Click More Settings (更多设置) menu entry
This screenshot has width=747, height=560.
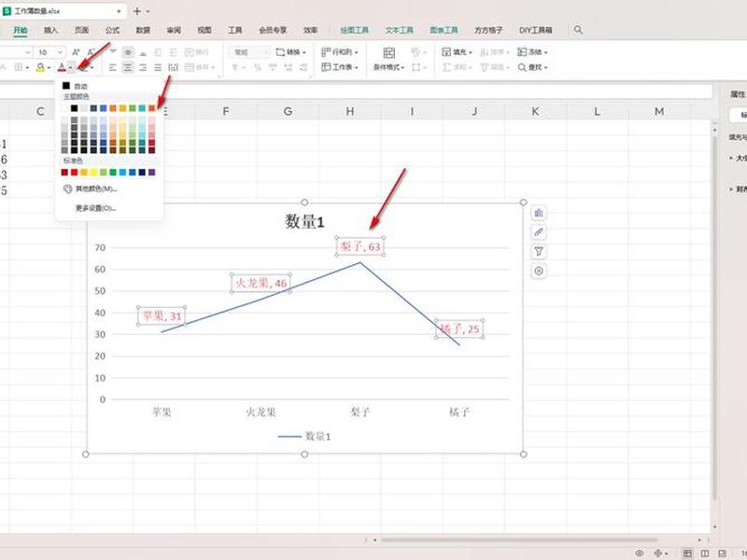tap(95, 208)
